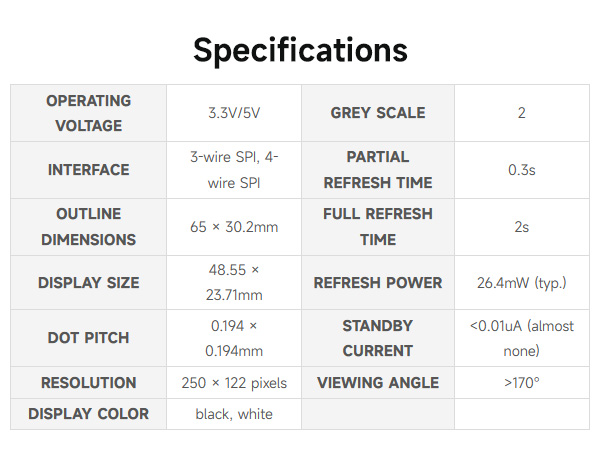600x450 pixels.
Task: Click the Grey Scale label
Action: point(378,113)
